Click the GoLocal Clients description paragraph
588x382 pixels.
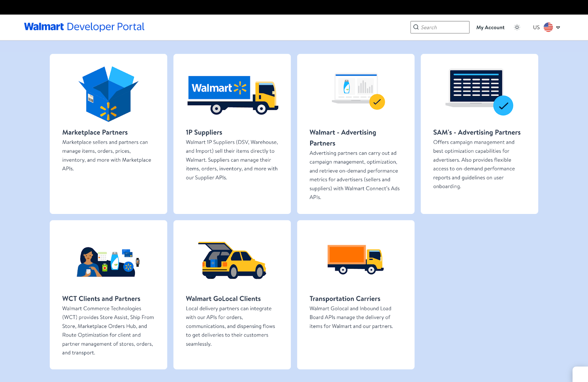point(230,326)
